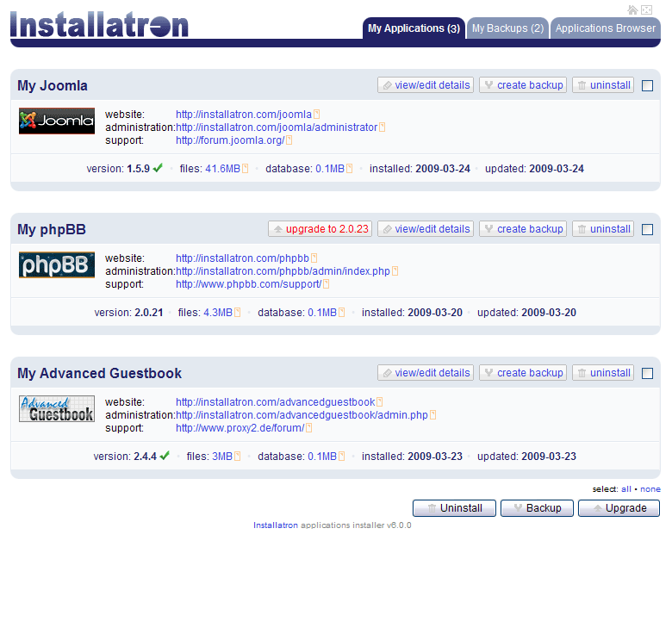Click the Guestbook files size 3MB link
Screen dimensions: 672x634
pyautogui.click(x=222, y=457)
